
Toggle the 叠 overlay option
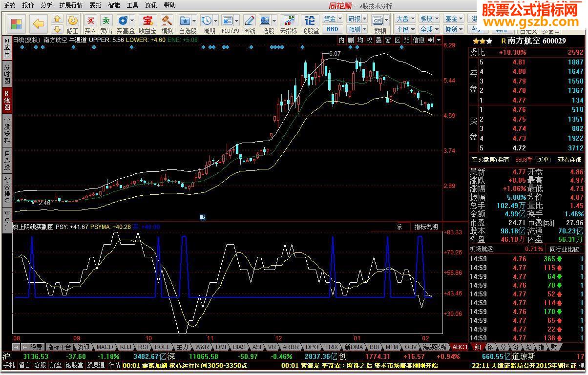[x=378, y=40]
